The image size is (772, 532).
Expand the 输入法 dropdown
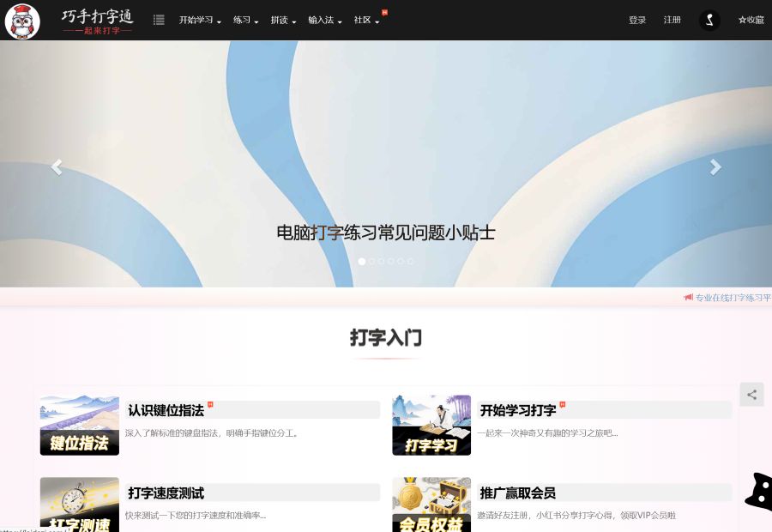click(x=321, y=20)
